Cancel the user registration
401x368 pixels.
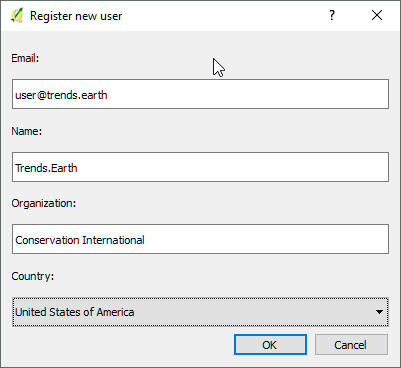click(x=351, y=345)
